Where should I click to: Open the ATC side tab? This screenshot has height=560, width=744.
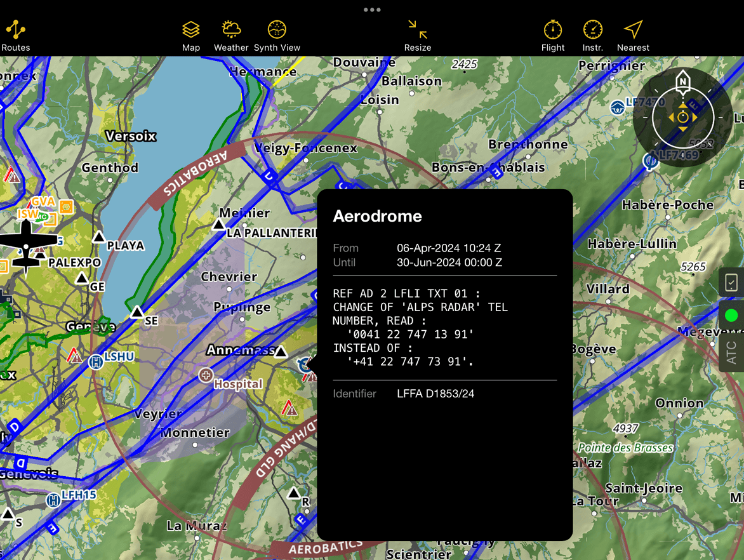click(x=731, y=352)
